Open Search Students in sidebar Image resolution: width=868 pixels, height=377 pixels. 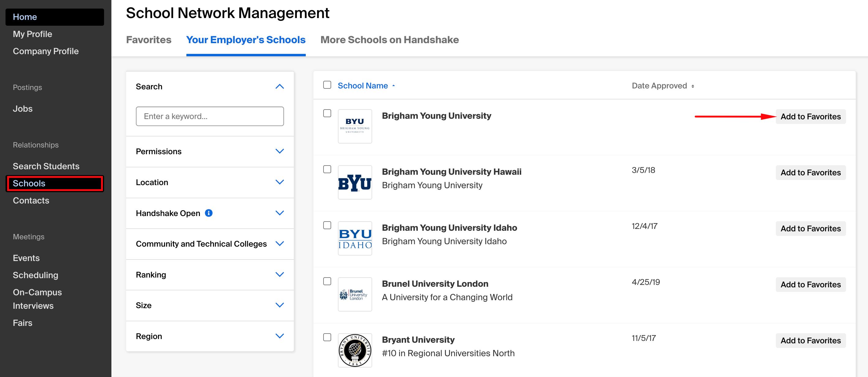46,166
